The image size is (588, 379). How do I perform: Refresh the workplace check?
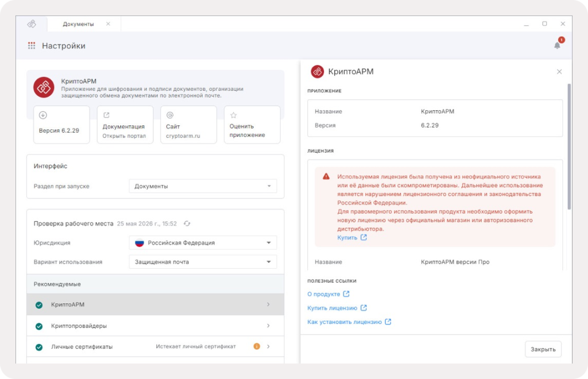pos(187,223)
